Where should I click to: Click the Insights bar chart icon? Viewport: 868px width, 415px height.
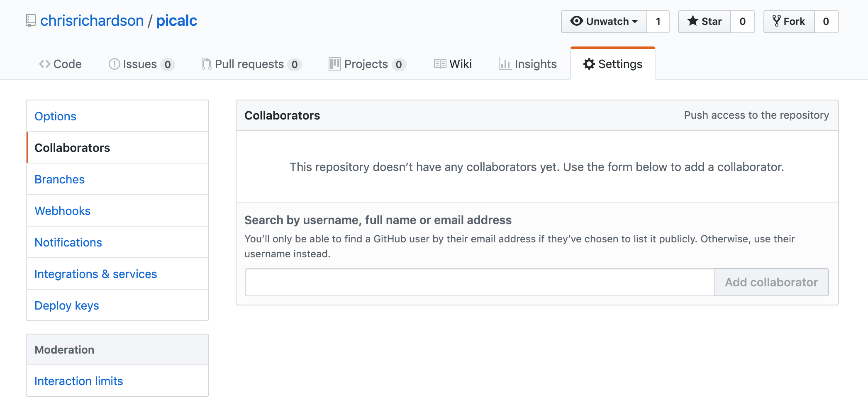(x=505, y=64)
